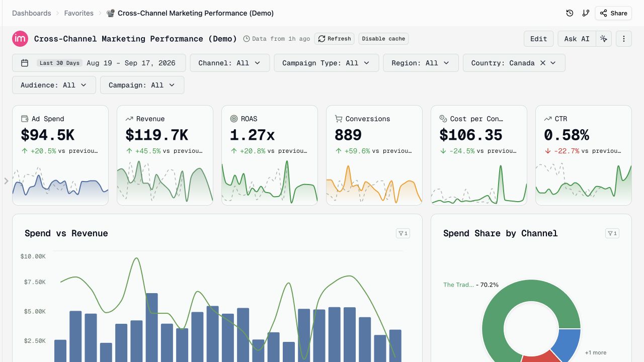Click the Cost per Conversion coins icon
644x362 pixels.
tap(443, 119)
